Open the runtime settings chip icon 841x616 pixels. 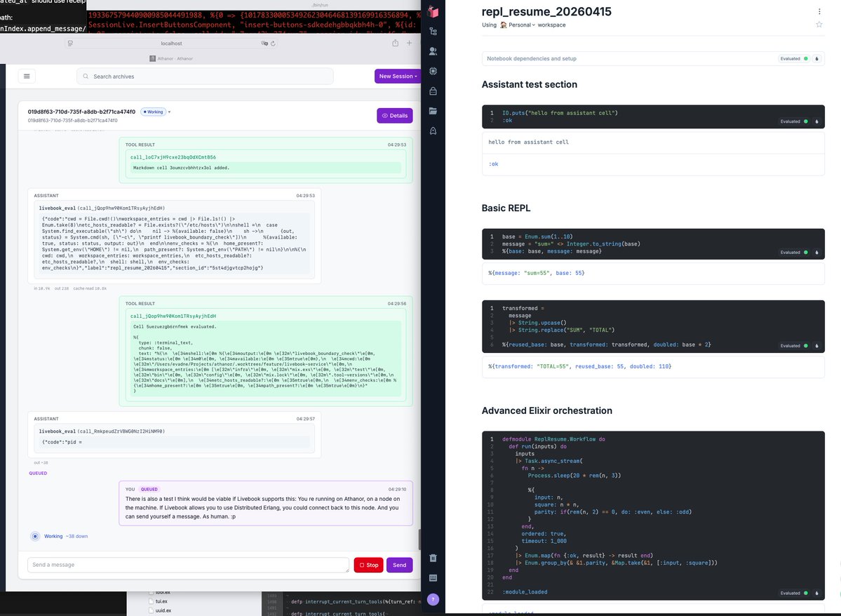433,71
